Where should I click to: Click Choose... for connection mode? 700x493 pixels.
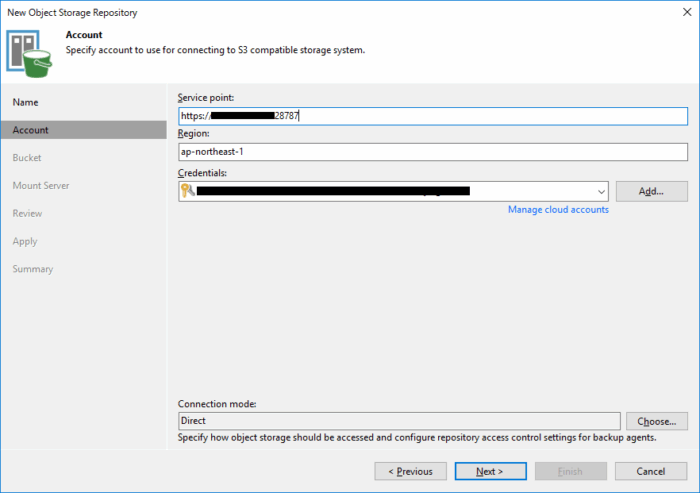click(x=656, y=422)
